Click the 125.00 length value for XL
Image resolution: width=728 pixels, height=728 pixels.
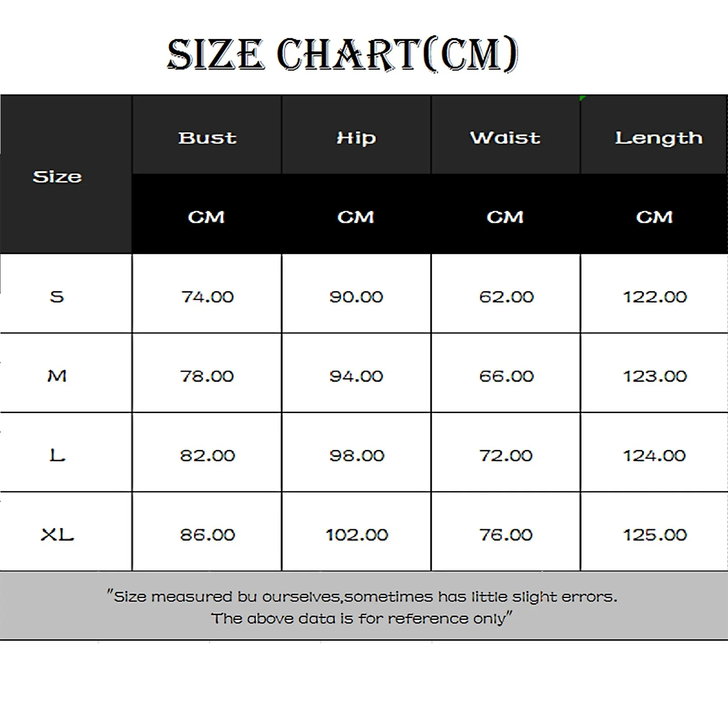(x=654, y=534)
